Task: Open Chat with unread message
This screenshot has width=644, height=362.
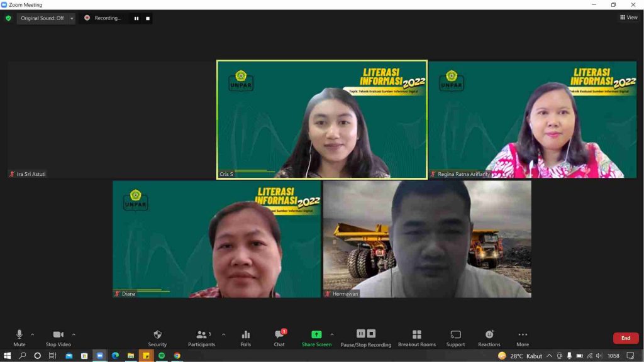Action: point(279,337)
